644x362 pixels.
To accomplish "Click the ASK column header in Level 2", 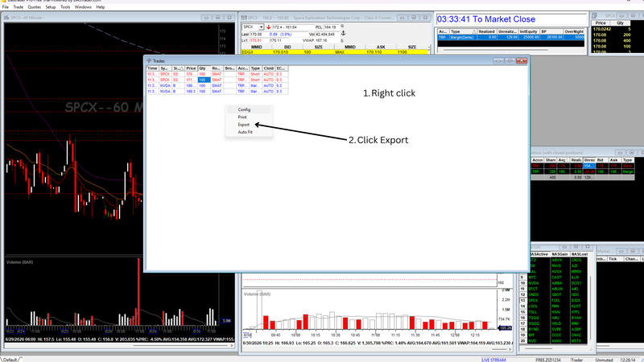I will pos(381,47).
